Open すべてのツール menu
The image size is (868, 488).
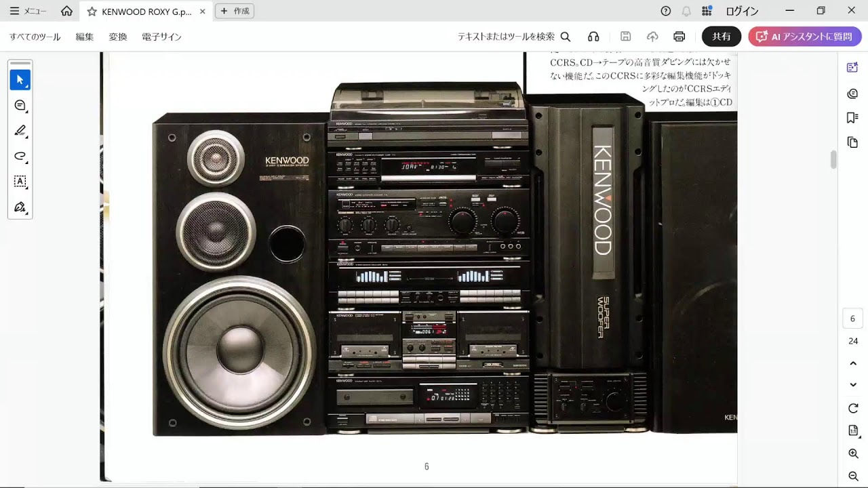click(x=35, y=37)
